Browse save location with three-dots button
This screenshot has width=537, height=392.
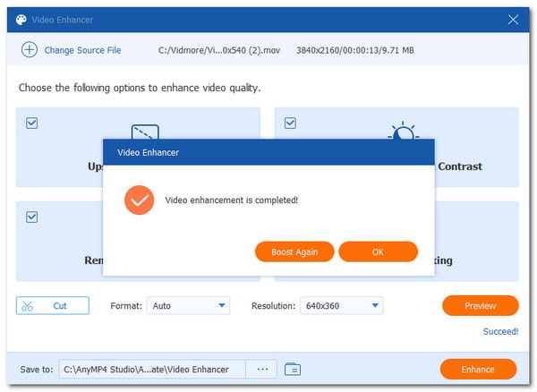tap(262, 369)
